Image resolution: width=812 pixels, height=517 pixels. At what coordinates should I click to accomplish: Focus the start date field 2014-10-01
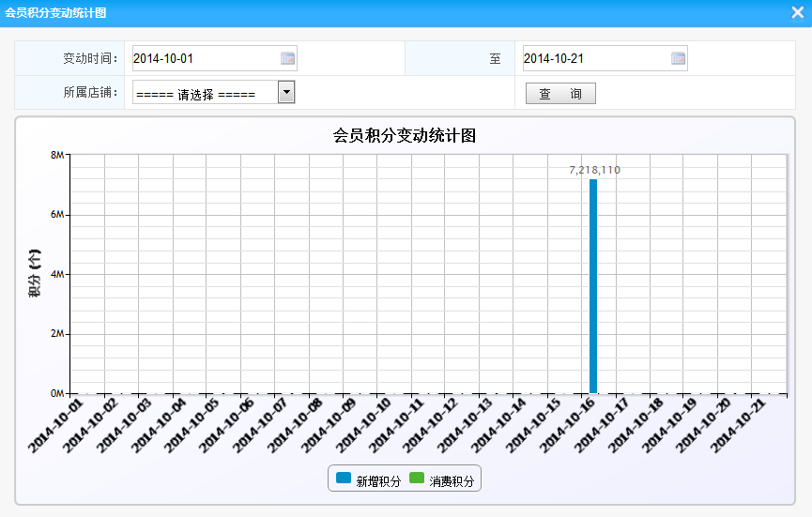[205, 58]
